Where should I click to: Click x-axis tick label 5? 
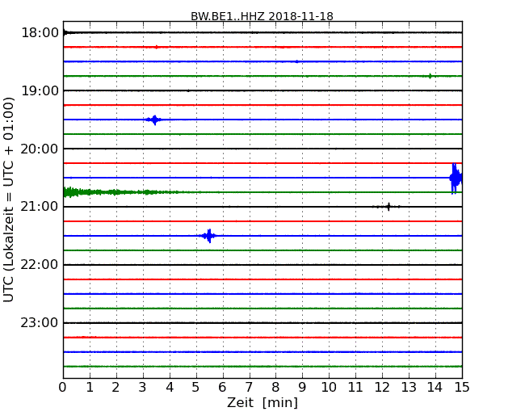tap(196, 387)
